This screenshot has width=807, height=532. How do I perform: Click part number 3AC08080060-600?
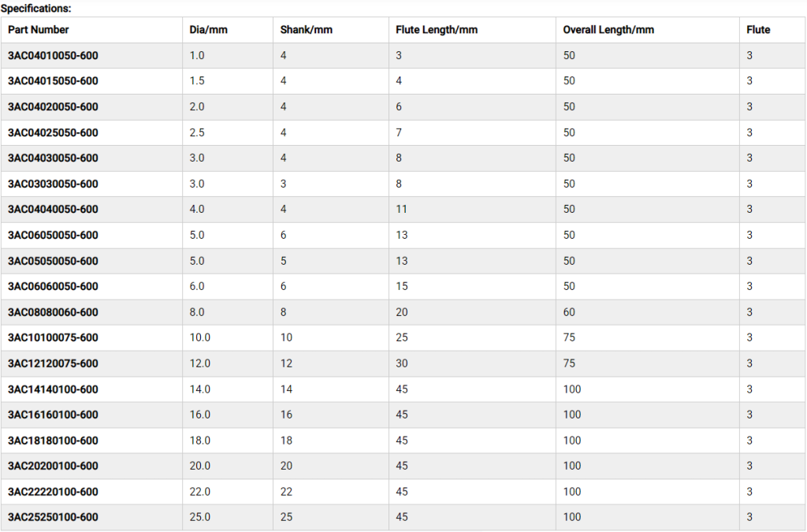coord(53,312)
